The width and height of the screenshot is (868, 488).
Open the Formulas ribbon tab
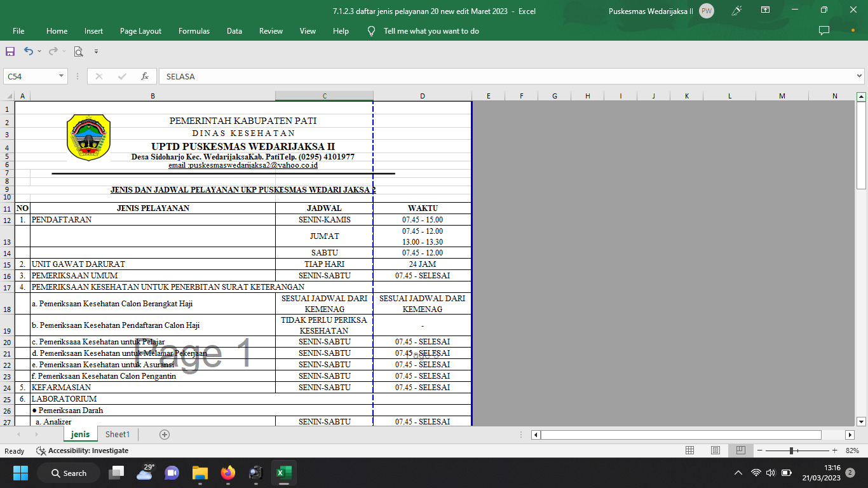click(194, 31)
